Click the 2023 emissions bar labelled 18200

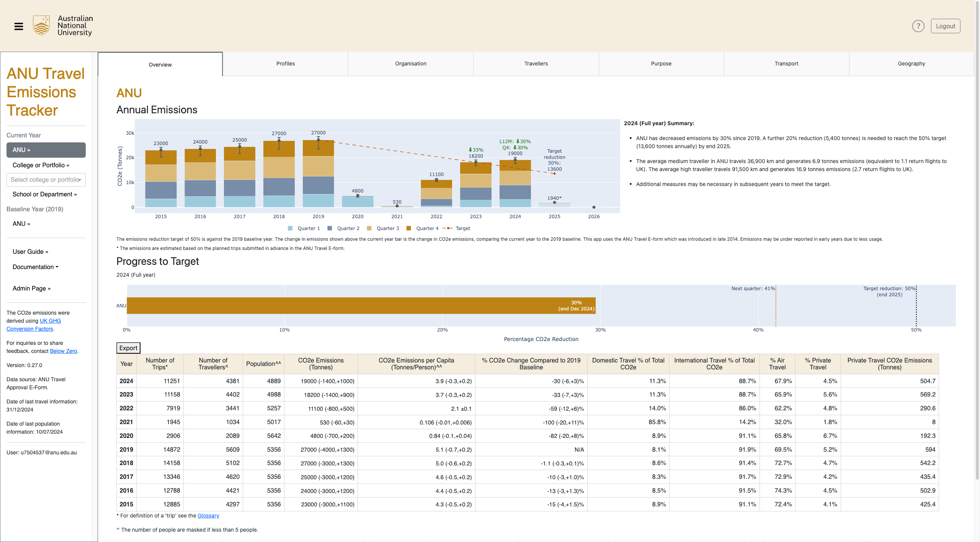[x=476, y=185]
